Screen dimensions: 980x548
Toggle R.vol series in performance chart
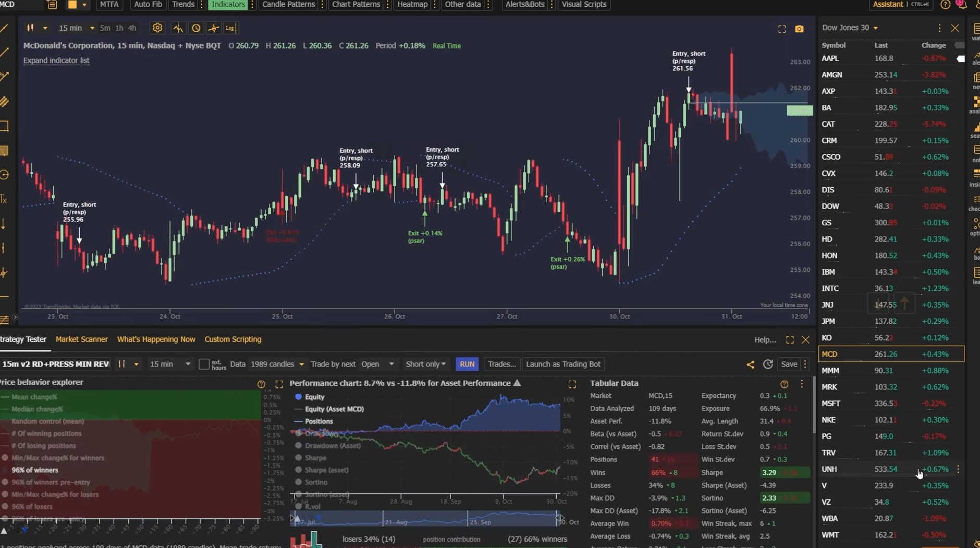click(308, 506)
